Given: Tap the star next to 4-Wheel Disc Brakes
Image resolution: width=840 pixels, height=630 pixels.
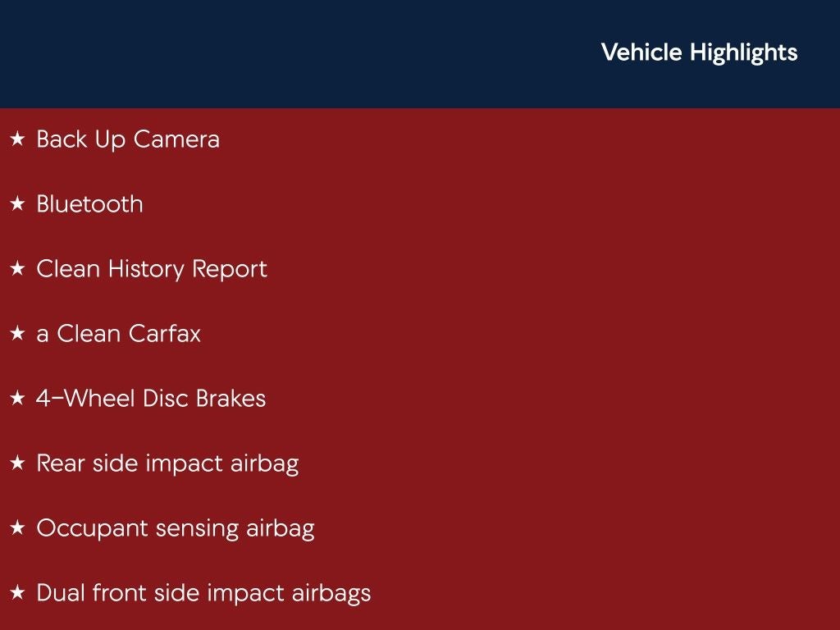Looking at the screenshot, I should 17,399.
